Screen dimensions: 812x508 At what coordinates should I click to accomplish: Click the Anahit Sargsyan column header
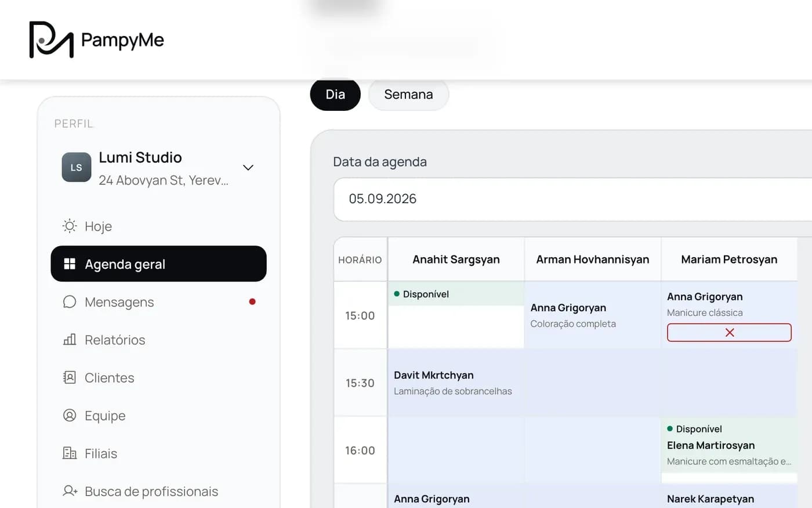click(x=456, y=260)
